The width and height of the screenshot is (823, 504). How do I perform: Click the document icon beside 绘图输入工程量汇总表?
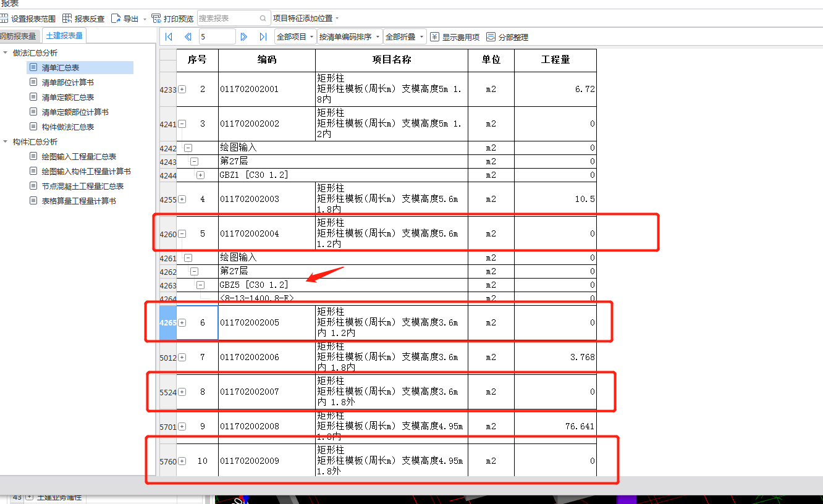[x=33, y=156]
